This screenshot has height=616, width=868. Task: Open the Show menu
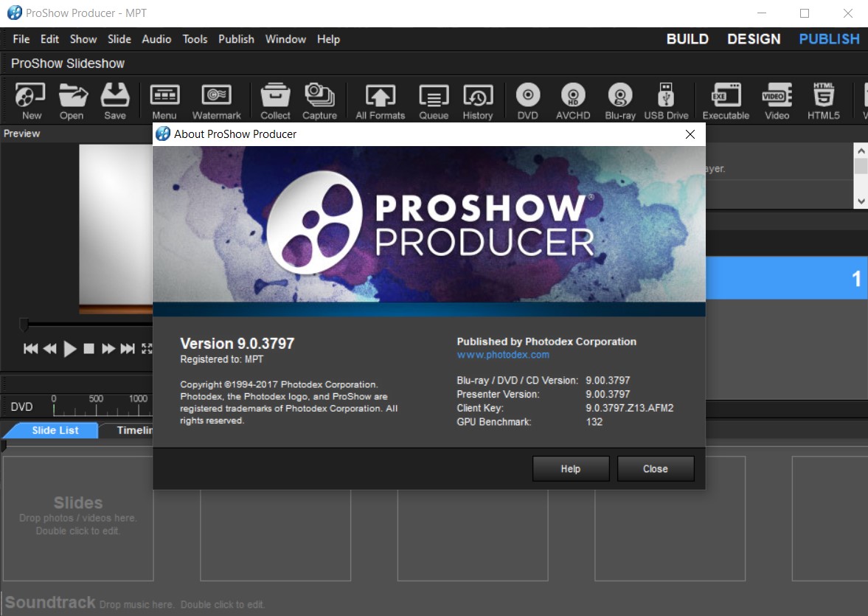tap(83, 39)
